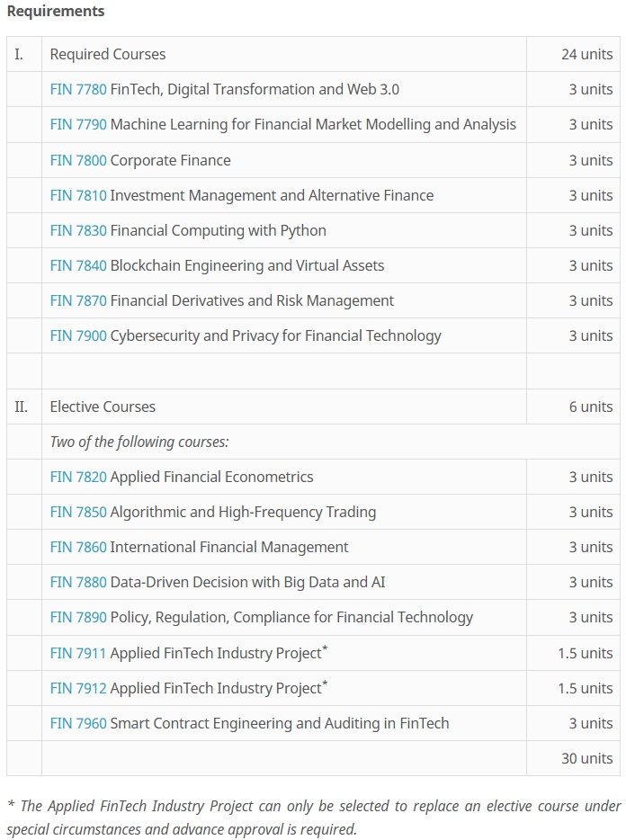Click the 30 units total cell

coord(586,758)
